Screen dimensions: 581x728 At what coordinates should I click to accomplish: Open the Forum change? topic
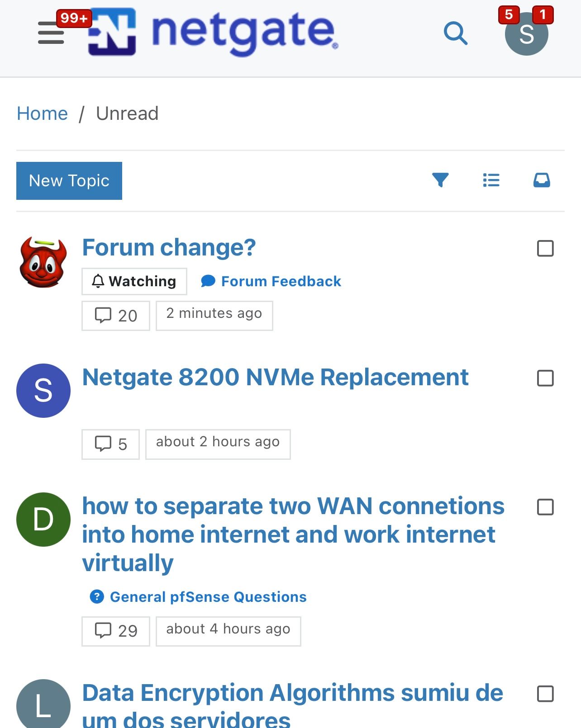169,248
